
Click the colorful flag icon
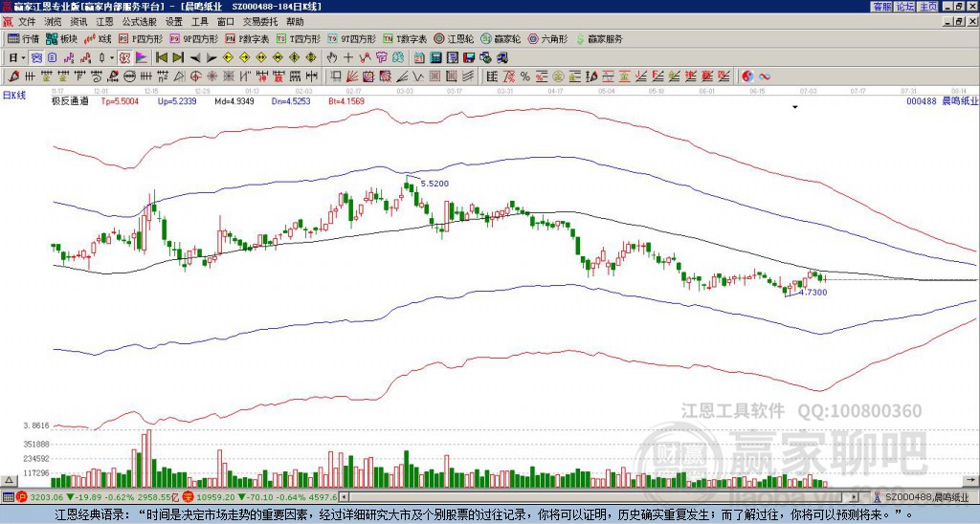coord(142,57)
